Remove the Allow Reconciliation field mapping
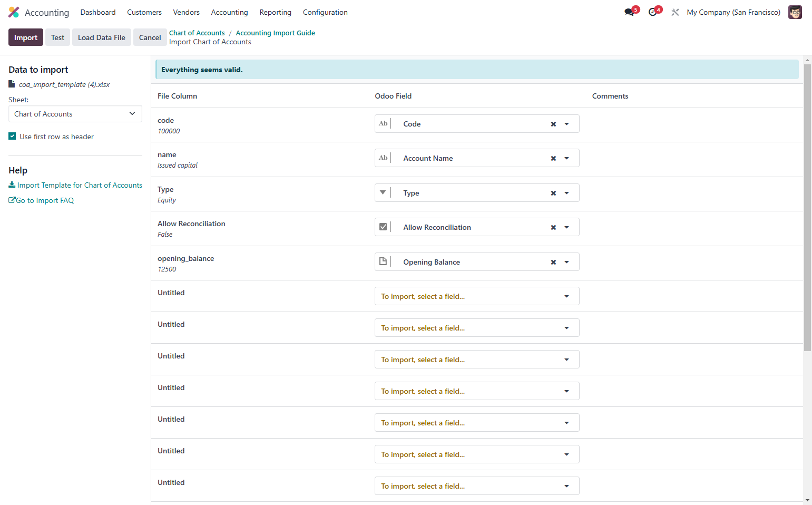 coord(553,227)
